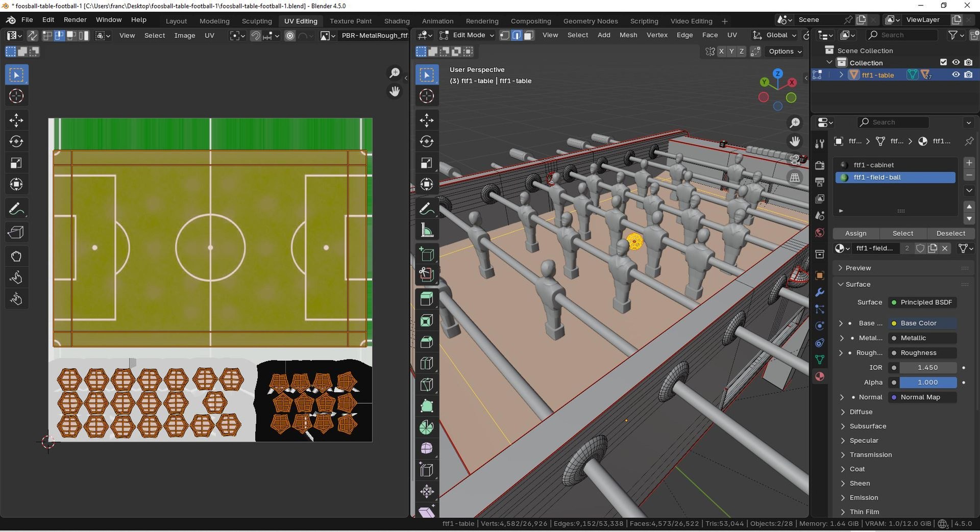Select the Inset Faces tool
Viewport: 980px width, 532px height.
click(x=427, y=320)
